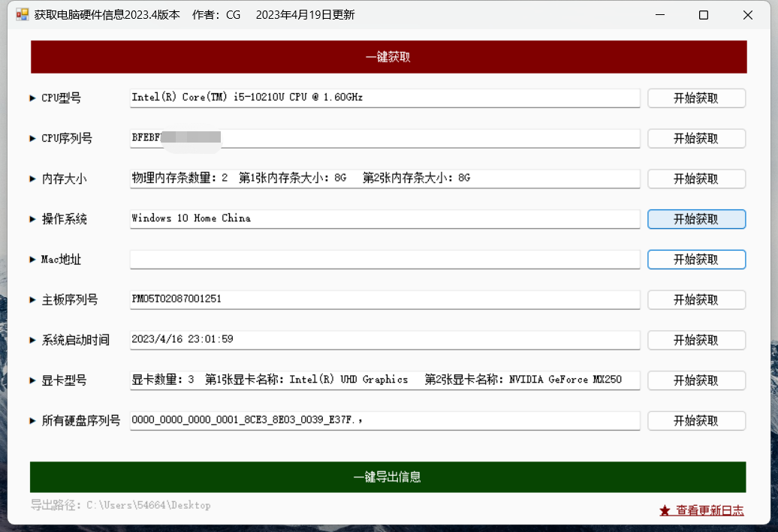Image resolution: width=778 pixels, height=532 pixels.
Task: Click the CPU序列号 text field
Action: [385, 138]
